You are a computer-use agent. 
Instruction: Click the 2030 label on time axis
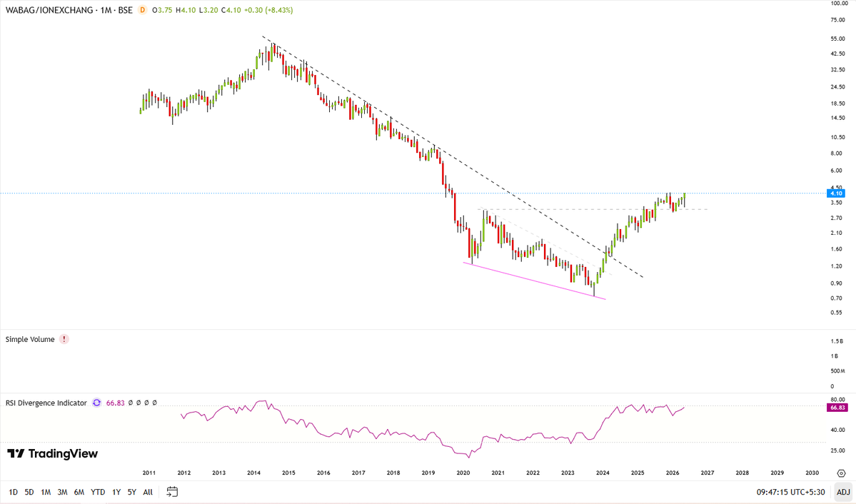point(812,473)
